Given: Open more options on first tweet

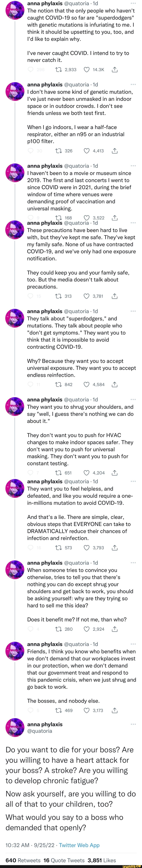Looking at the screenshot, I should click(x=133, y=3).
